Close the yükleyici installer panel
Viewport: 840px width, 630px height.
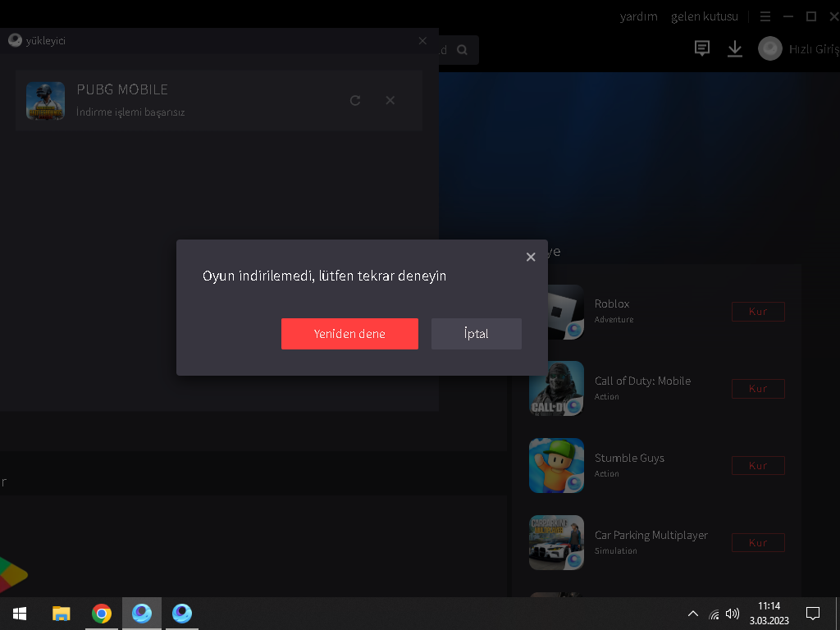point(422,41)
